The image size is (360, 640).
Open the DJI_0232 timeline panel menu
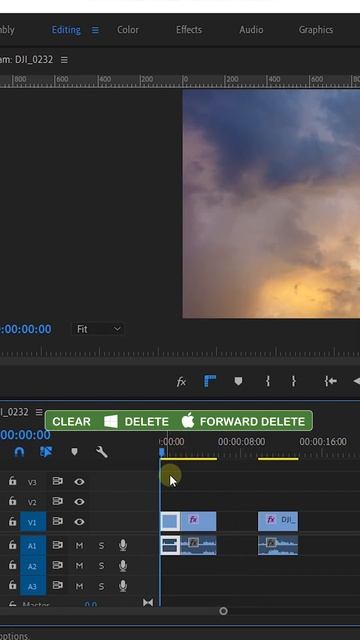tap(38, 412)
